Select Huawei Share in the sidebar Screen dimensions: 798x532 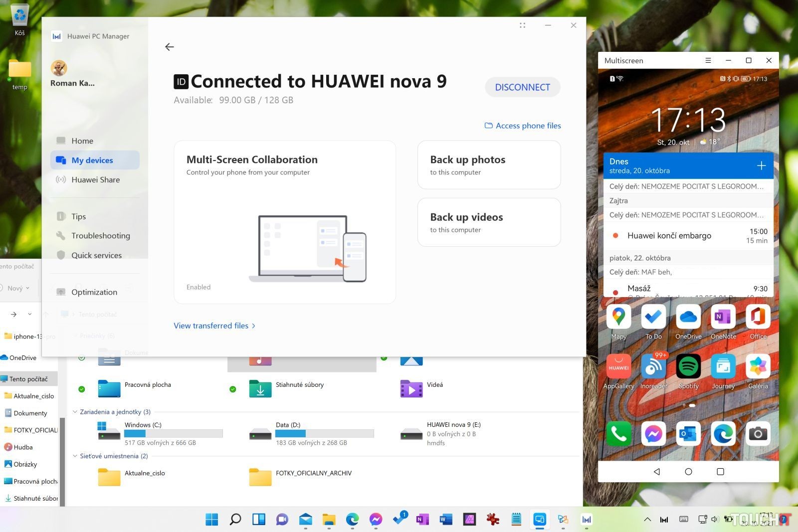coord(95,180)
